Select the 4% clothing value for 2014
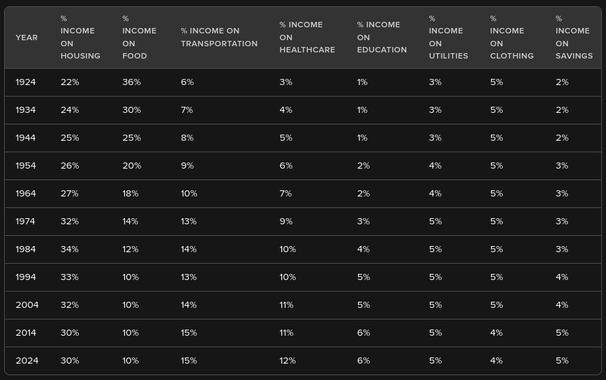This screenshot has height=380, width=606. click(496, 332)
